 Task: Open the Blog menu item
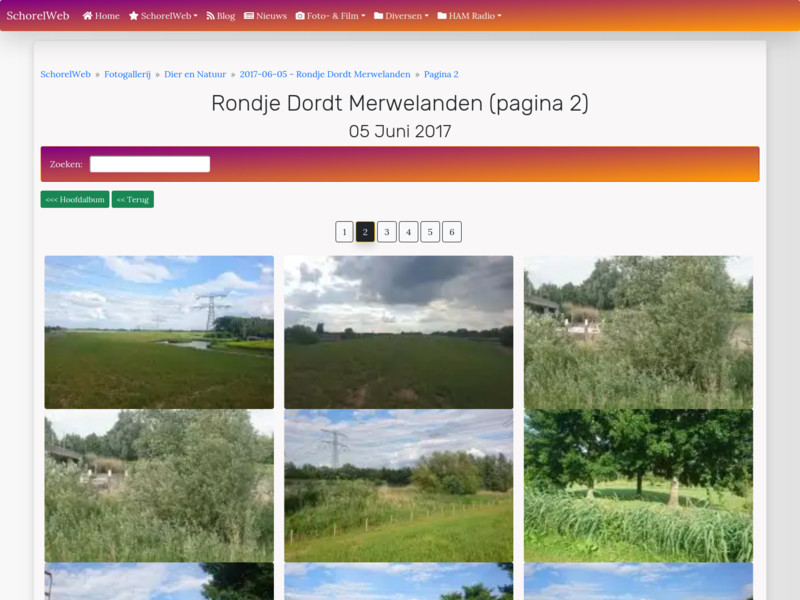pyautogui.click(x=220, y=16)
